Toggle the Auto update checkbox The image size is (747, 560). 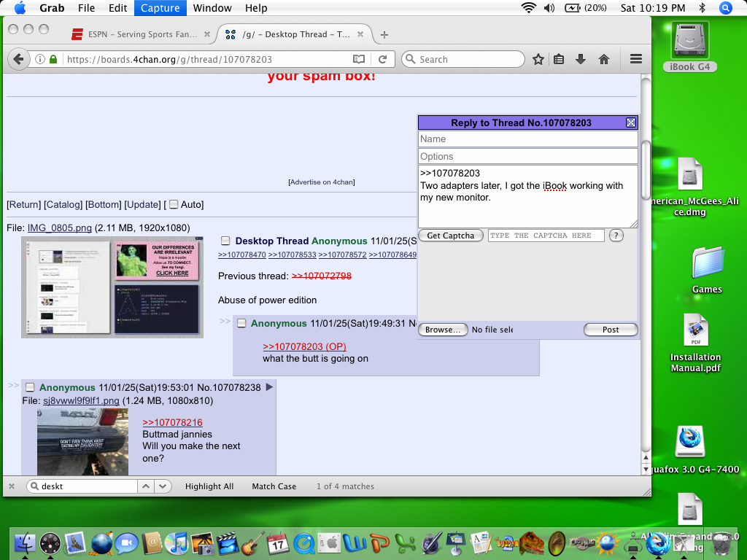pos(174,204)
